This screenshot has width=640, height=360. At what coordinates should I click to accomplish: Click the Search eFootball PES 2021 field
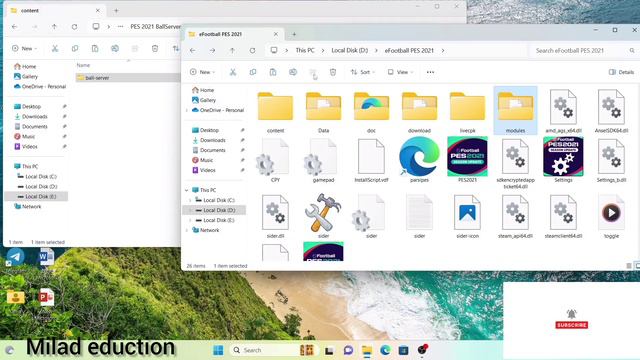[x=584, y=51]
